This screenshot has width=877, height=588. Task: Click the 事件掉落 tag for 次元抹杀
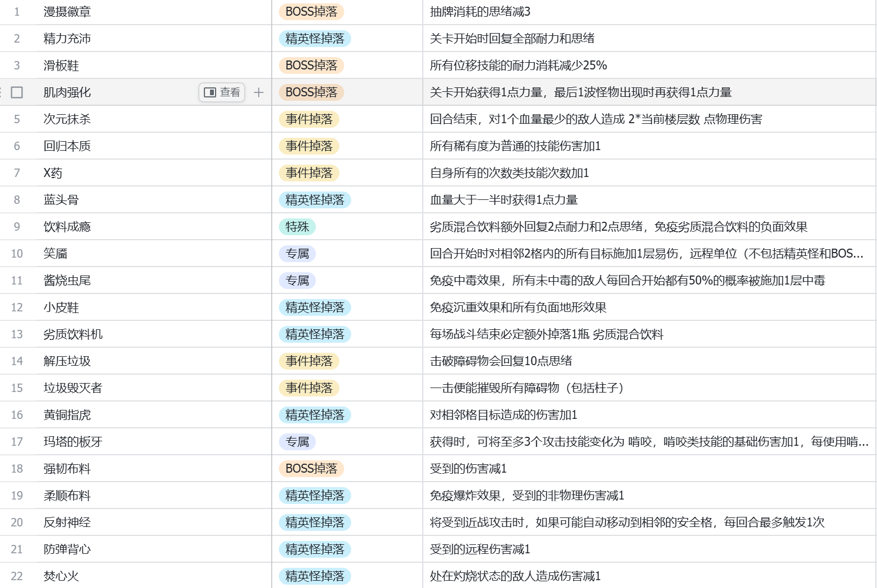pos(309,119)
